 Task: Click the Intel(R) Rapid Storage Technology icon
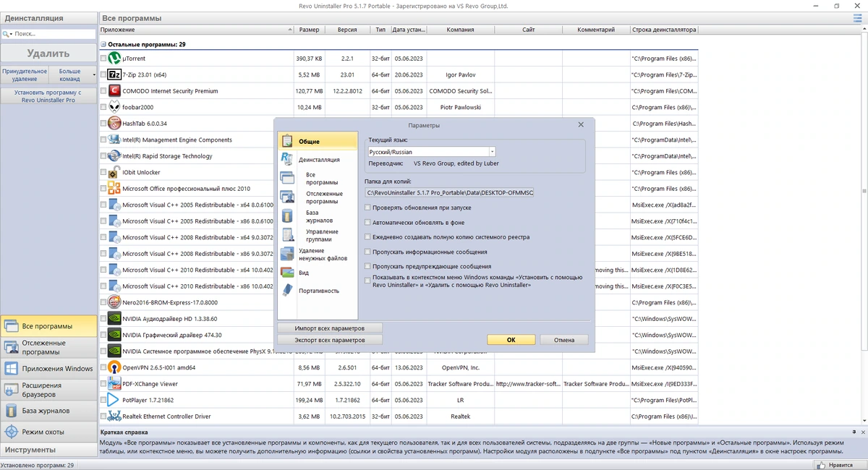114,155
